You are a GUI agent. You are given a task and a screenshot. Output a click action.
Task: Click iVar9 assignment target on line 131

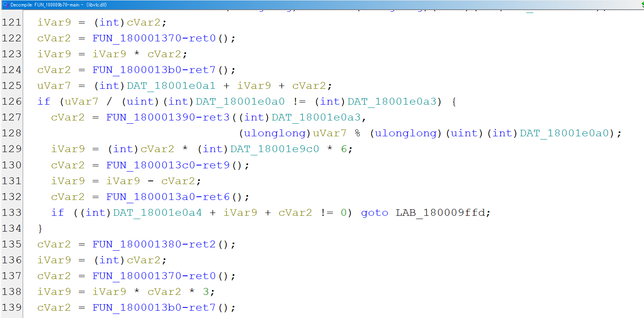68,181
